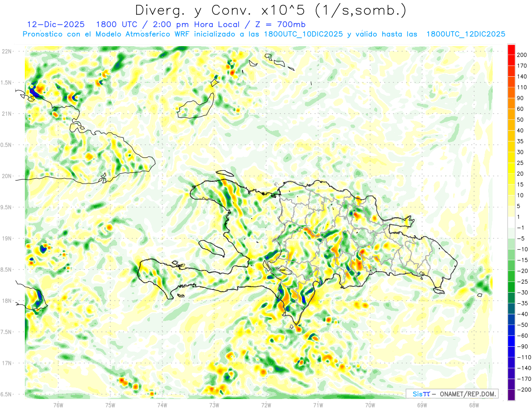This screenshot has width=532, height=411.
Task: Click the '90' colorbar value
Action: click(520, 98)
